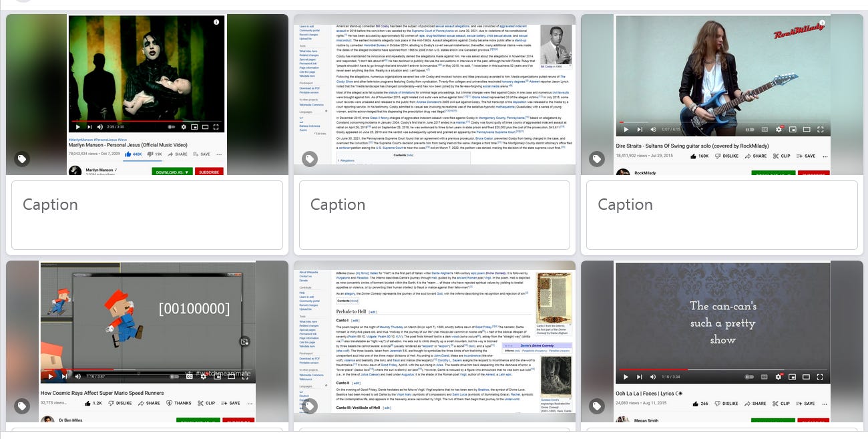Screen dimensions: 868x439
Task: Click the tag icon on the Cosmic Rays Mario card
Action: pos(22,406)
